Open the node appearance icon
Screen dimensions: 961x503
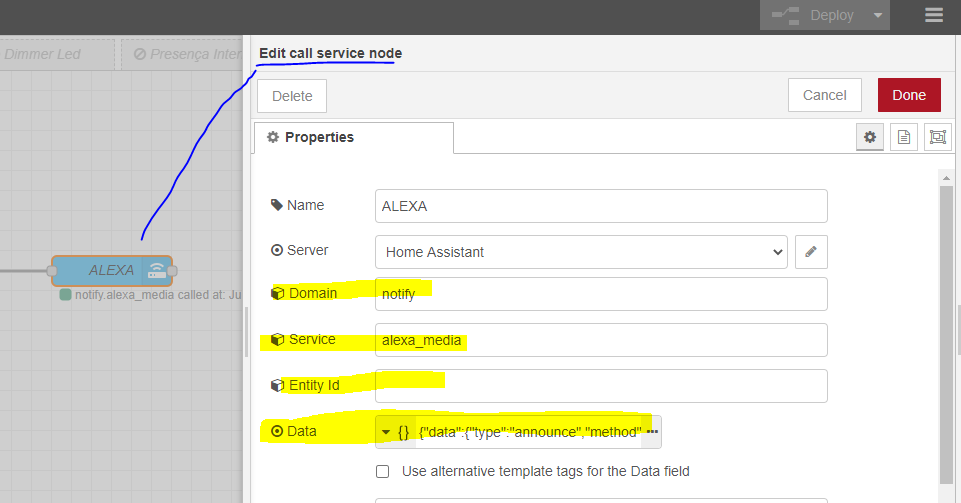pyautogui.click(x=937, y=137)
